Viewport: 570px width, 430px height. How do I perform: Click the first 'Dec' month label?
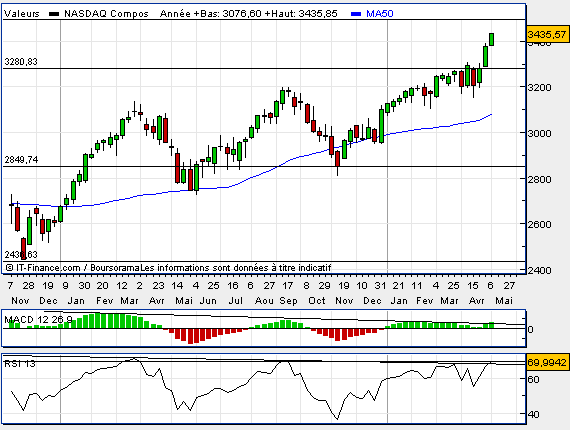coord(48,301)
